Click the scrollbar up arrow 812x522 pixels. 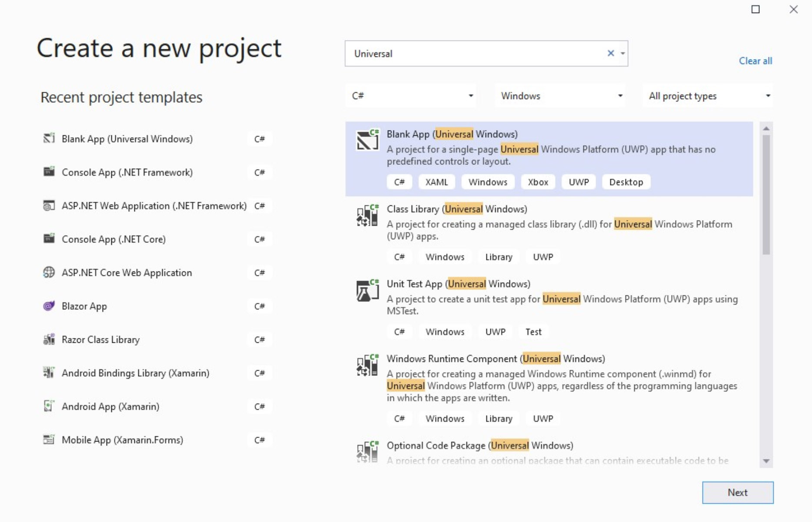(x=766, y=128)
